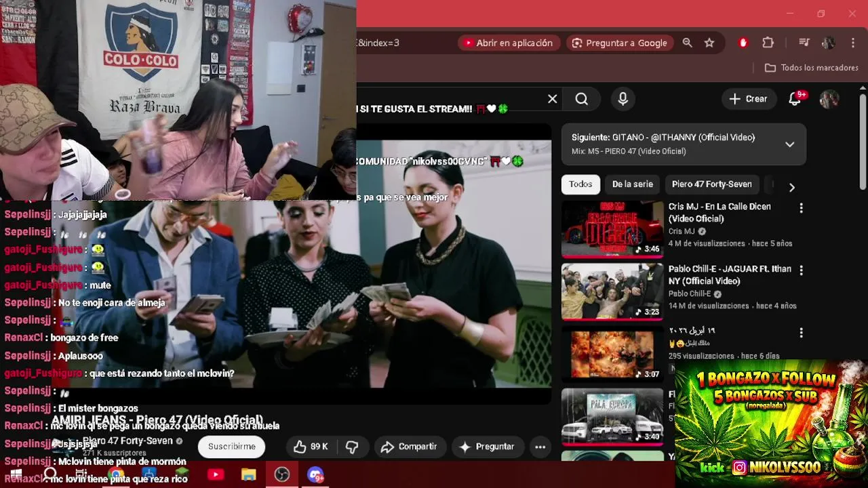Click 'Preguntar a Google' in the address bar

619,43
